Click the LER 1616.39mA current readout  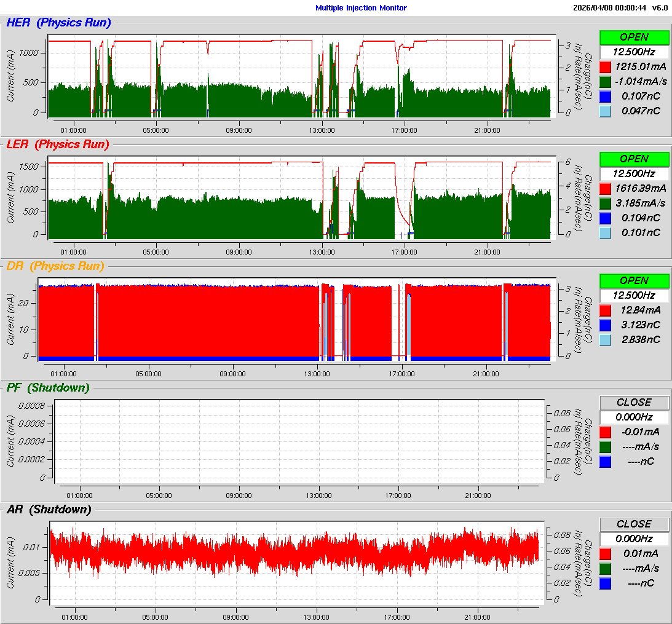point(641,188)
